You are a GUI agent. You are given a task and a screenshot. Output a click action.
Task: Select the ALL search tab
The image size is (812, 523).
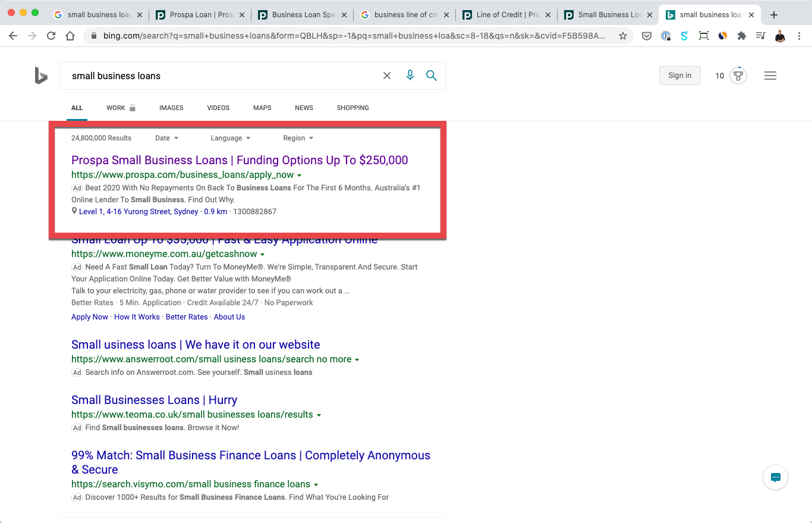click(x=77, y=108)
